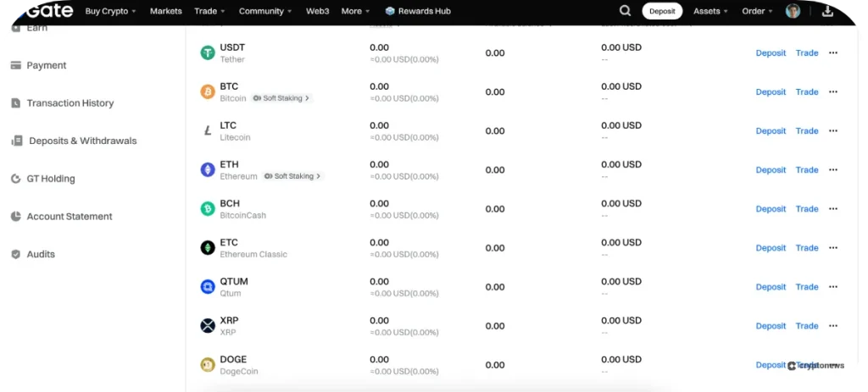
Task: Expand the Trade menu dropdown
Action: 210,11
